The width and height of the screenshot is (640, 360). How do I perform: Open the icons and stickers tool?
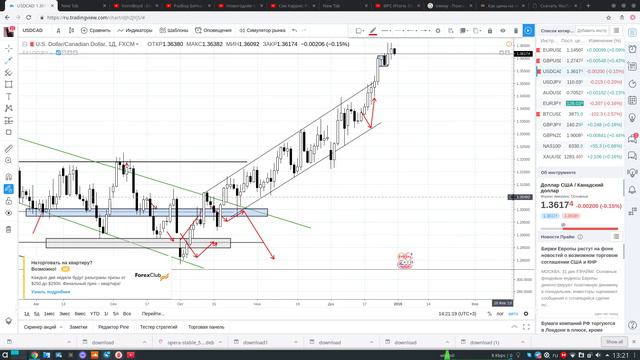tap(9, 132)
